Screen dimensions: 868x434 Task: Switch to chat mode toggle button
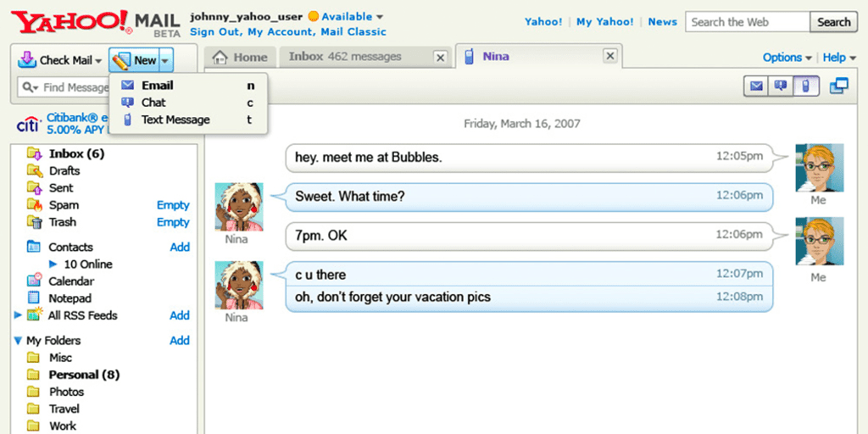[x=781, y=86]
